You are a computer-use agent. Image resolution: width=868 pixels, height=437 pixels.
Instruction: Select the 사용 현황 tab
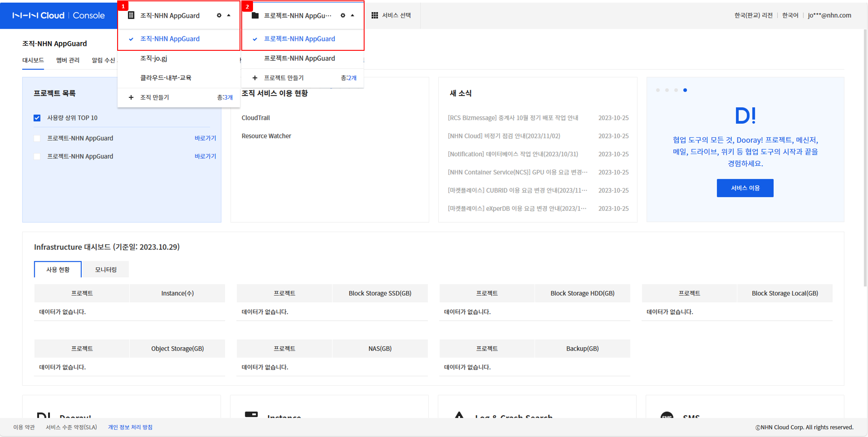point(58,269)
